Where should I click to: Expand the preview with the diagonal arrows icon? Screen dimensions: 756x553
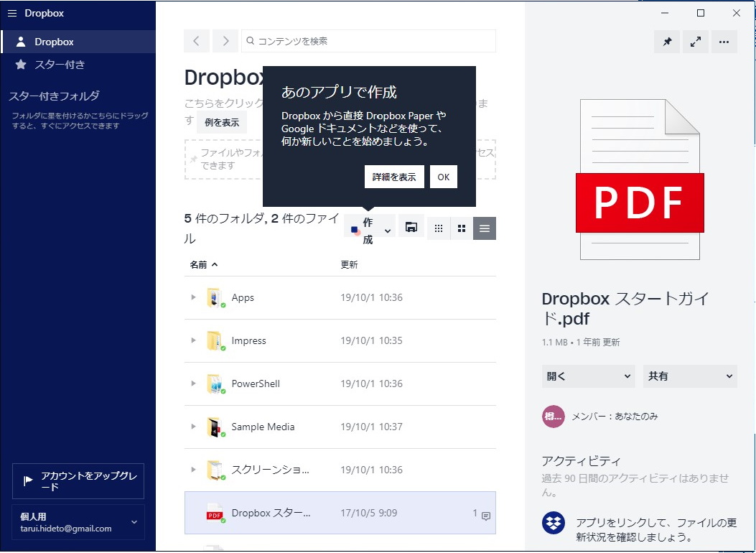(695, 42)
